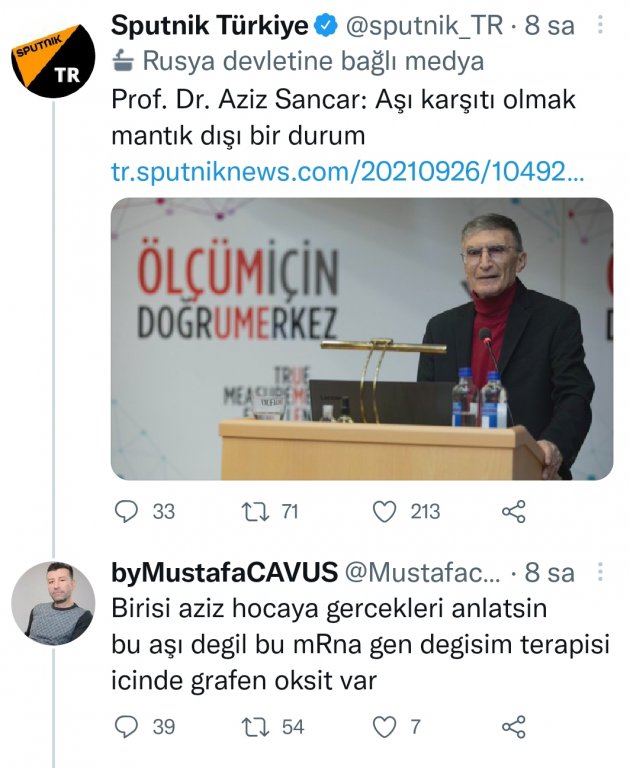Like byMustafaCAVUS's reply

coord(384,727)
